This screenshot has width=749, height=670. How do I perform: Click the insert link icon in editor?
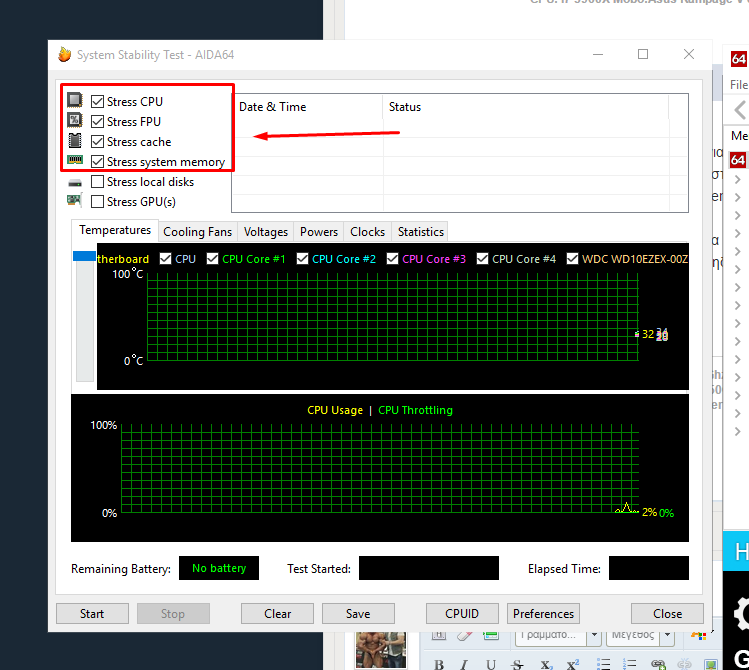(658, 664)
